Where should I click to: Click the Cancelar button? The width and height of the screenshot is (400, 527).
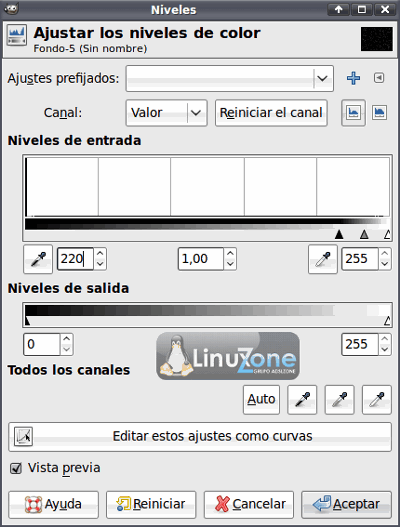249,504
